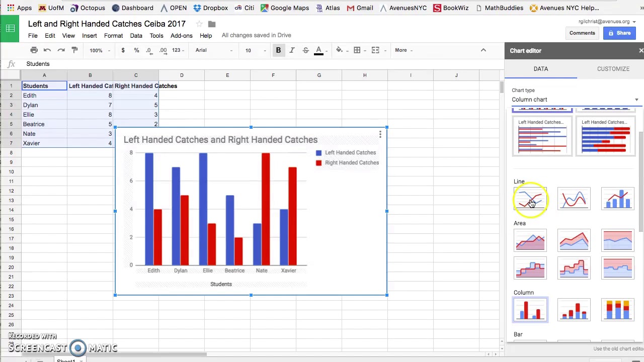
Task: Choose the suggested stacked bar chart thumbnail
Action: tap(605, 136)
